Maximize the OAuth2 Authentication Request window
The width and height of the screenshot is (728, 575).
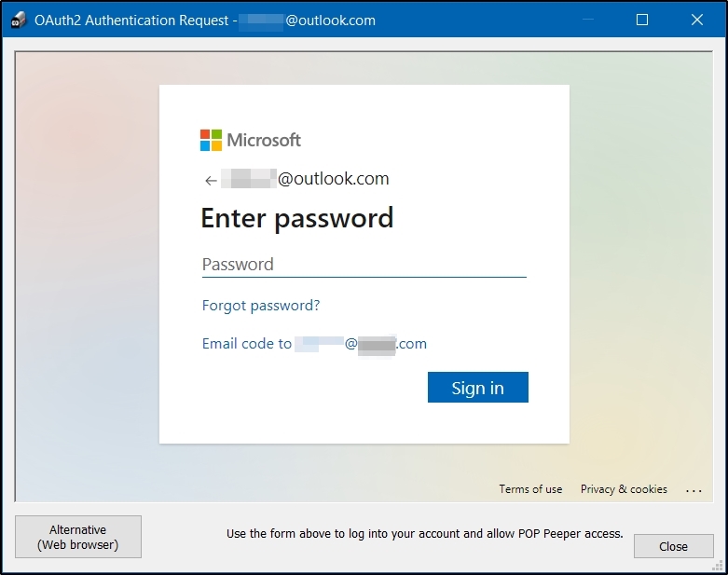[642, 20]
